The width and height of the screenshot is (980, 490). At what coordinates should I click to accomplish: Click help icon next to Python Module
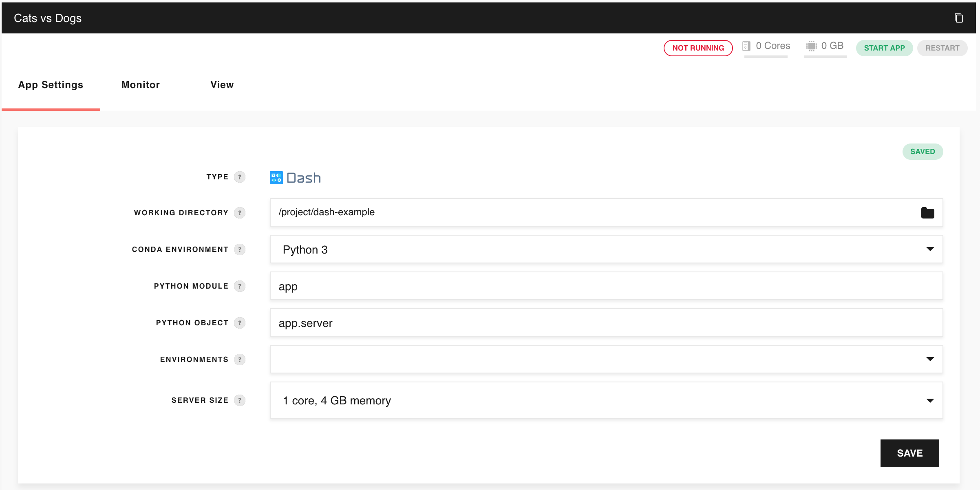(240, 286)
